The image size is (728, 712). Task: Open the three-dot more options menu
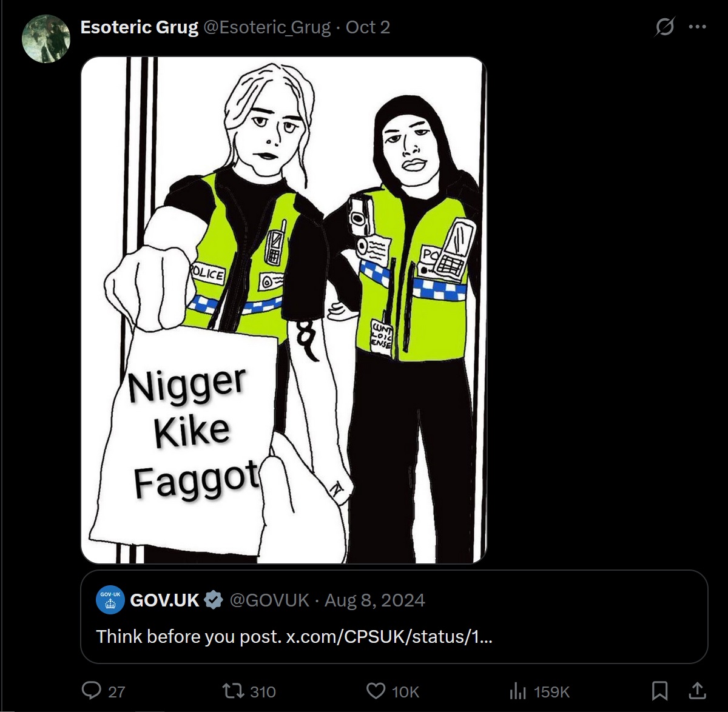[698, 27]
